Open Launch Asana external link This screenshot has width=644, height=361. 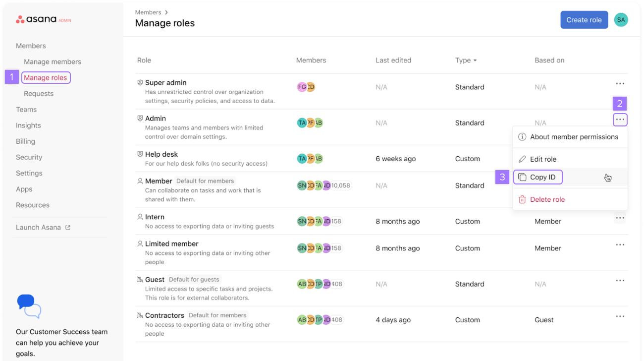tap(43, 227)
